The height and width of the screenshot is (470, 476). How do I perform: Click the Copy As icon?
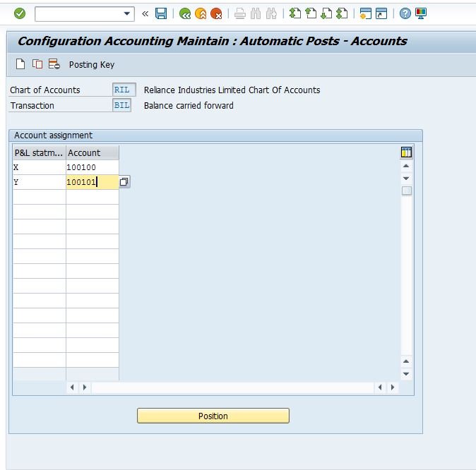(37, 64)
